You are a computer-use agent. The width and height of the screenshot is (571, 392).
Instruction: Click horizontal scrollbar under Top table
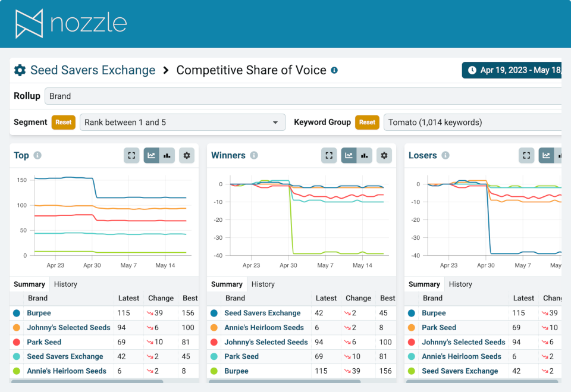87,381
